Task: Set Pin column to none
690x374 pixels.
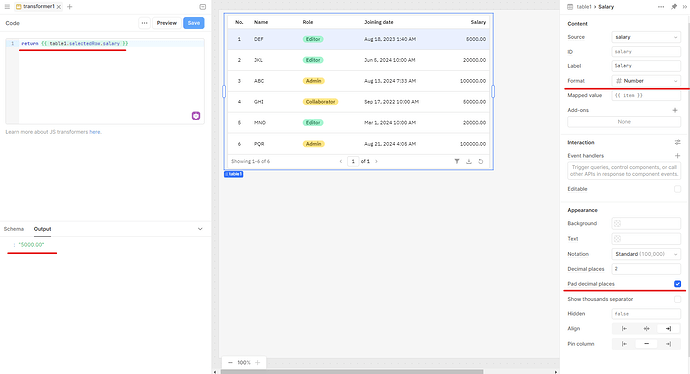Action: pyautogui.click(x=646, y=344)
